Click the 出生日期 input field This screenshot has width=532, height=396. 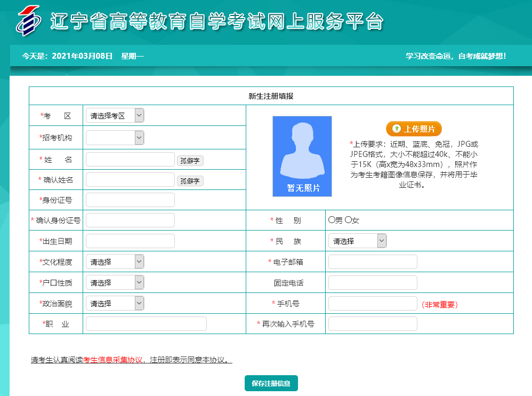130,241
